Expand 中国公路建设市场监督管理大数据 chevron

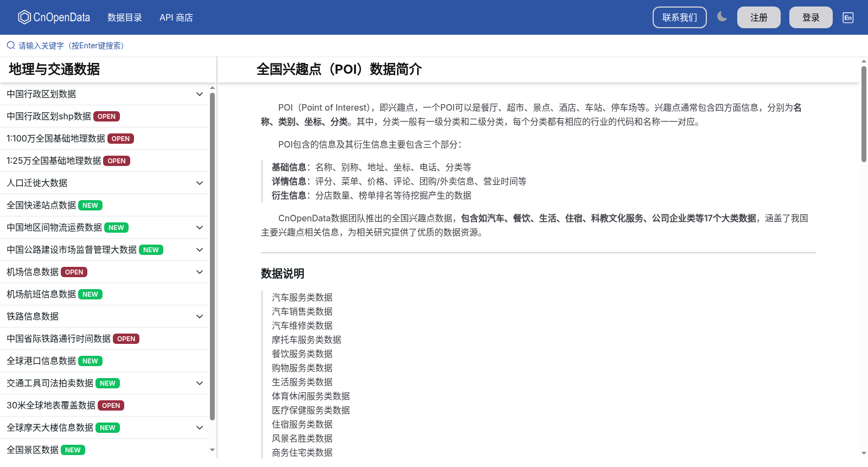[200, 250]
